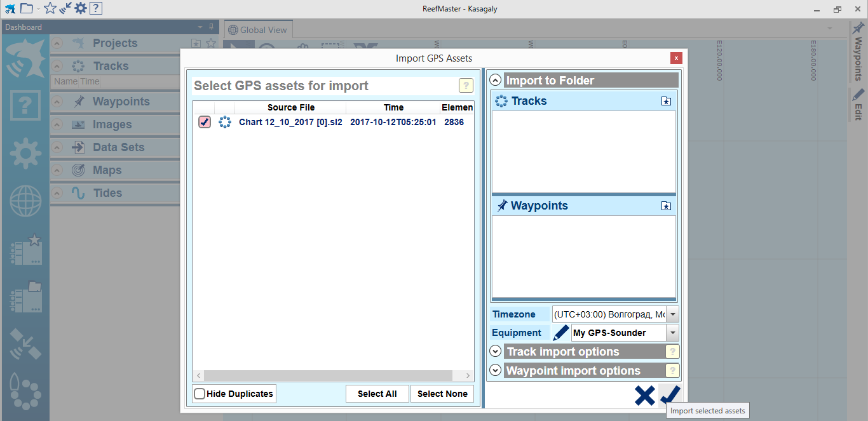The image size is (868, 421).
Task: Click the Waypoints folder section header
Action: pyautogui.click(x=583, y=206)
